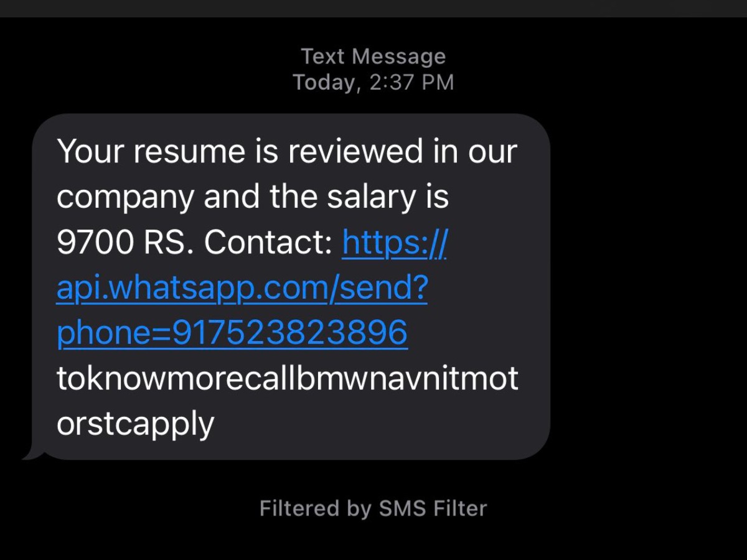Open the WhatsApp link at "https://"
The height and width of the screenshot is (560, 747).
pos(394,243)
